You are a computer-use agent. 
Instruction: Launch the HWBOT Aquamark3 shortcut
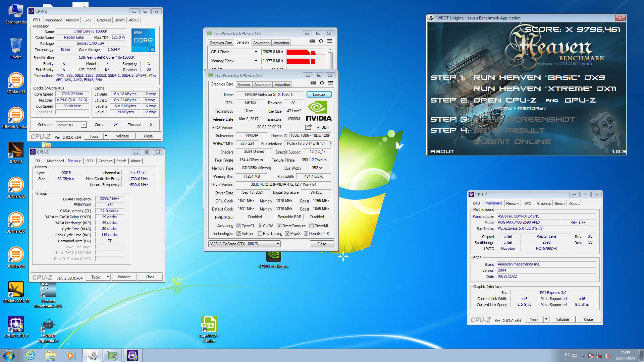click(48, 330)
